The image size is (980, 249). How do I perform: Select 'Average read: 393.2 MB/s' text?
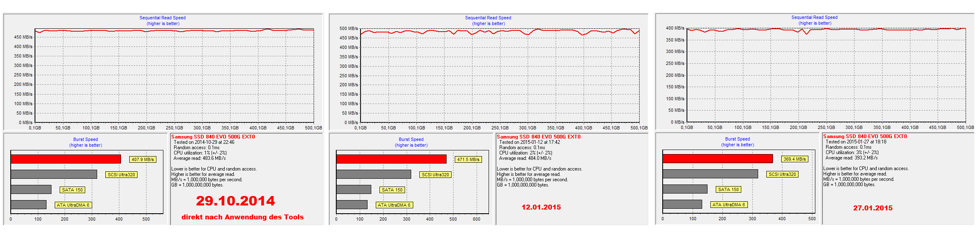[851, 158]
